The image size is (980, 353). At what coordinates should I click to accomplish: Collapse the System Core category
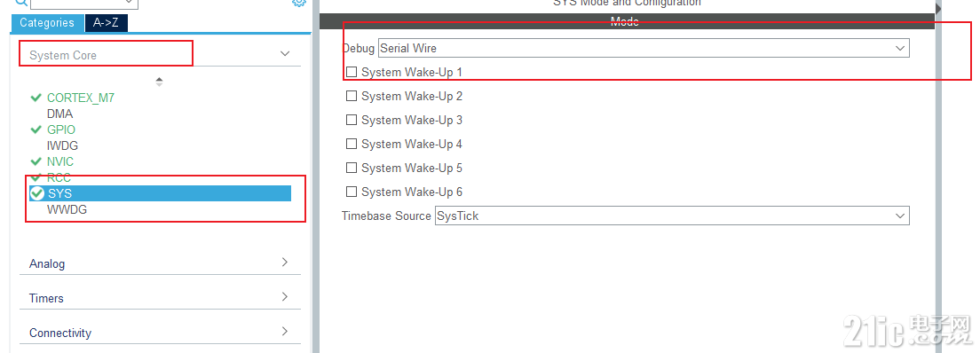click(x=285, y=54)
